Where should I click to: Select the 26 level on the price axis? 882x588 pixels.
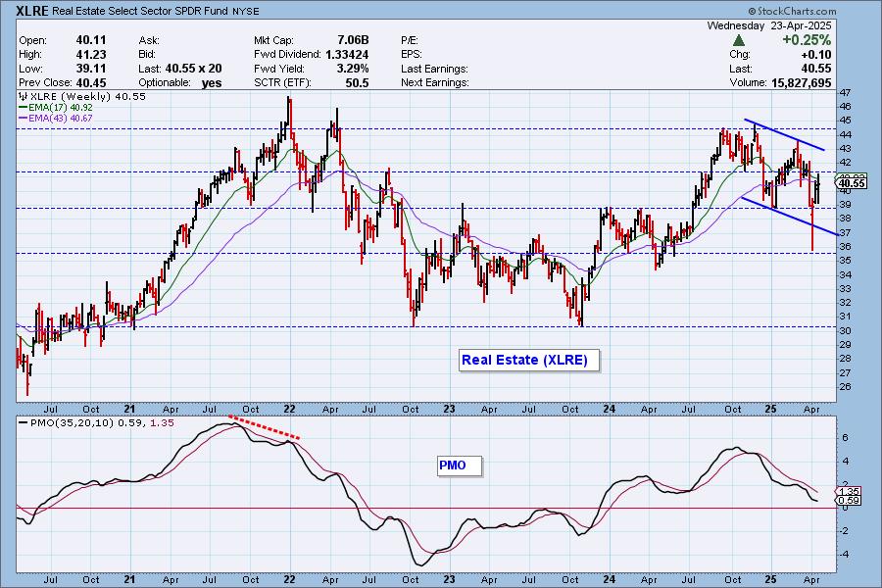[845, 386]
